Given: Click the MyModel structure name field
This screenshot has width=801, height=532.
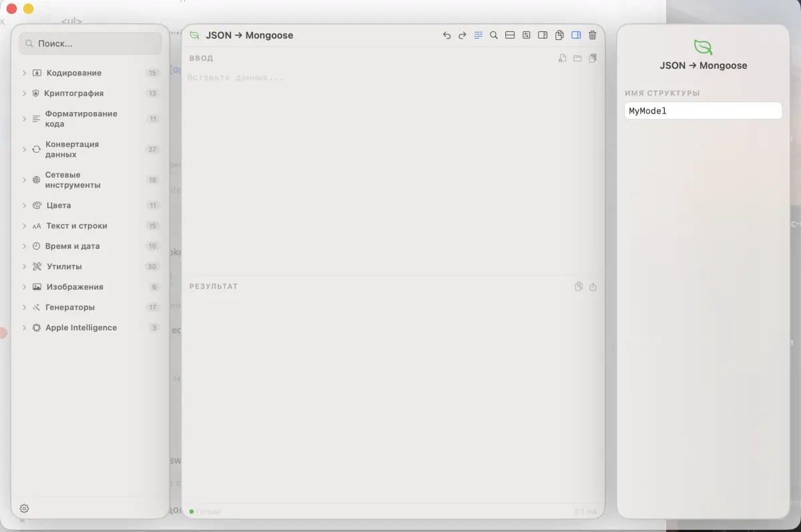Looking at the screenshot, I should click(x=703, y=111).
